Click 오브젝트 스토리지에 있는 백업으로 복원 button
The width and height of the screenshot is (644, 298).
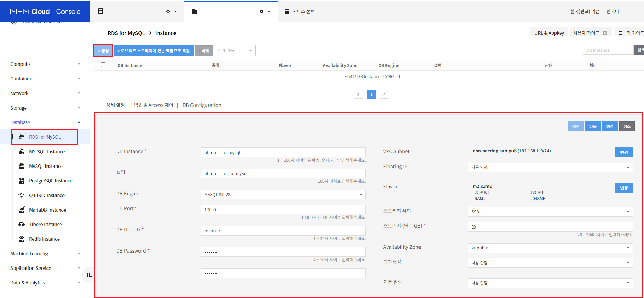(154, 51)
